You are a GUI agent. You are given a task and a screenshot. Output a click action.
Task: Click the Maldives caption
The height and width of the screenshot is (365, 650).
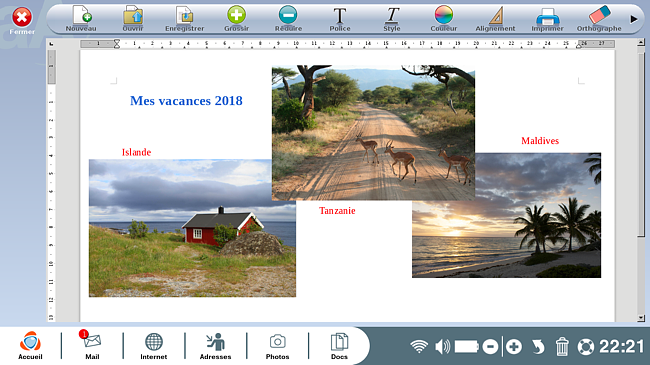pyautogui.click(x=540, y=141)
